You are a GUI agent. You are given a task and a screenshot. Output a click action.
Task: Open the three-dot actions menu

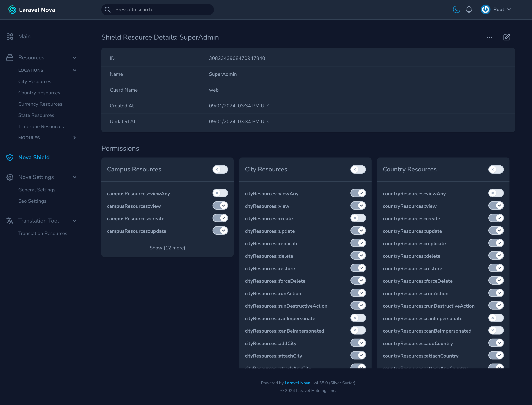(489, 37)
